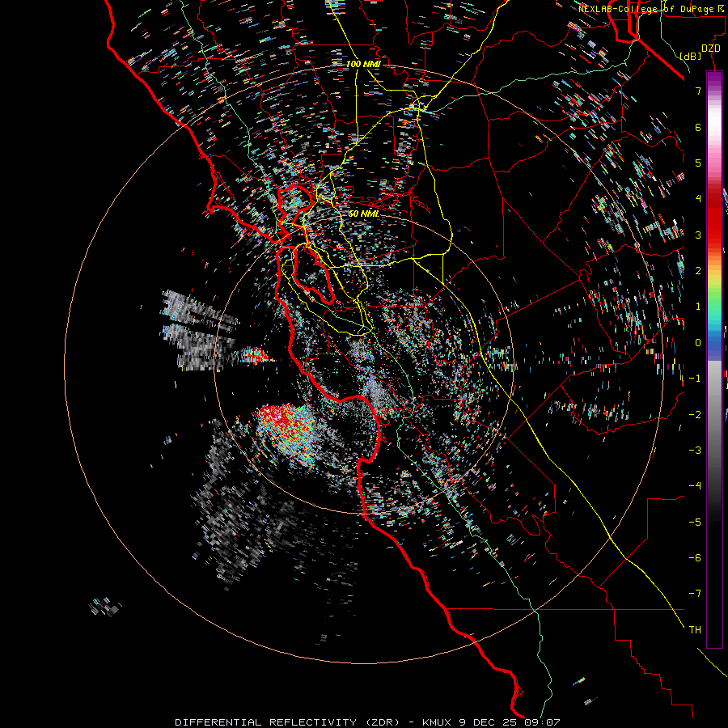Click the "-1" tick label on the scale
This screenshot has width=728, height=728.
tap(695, 379)
